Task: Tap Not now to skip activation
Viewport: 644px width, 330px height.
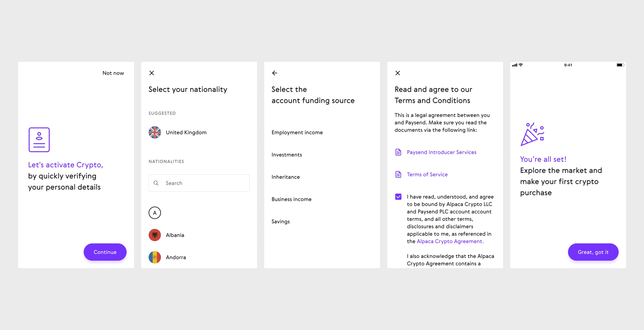Action: pos(113,73)
